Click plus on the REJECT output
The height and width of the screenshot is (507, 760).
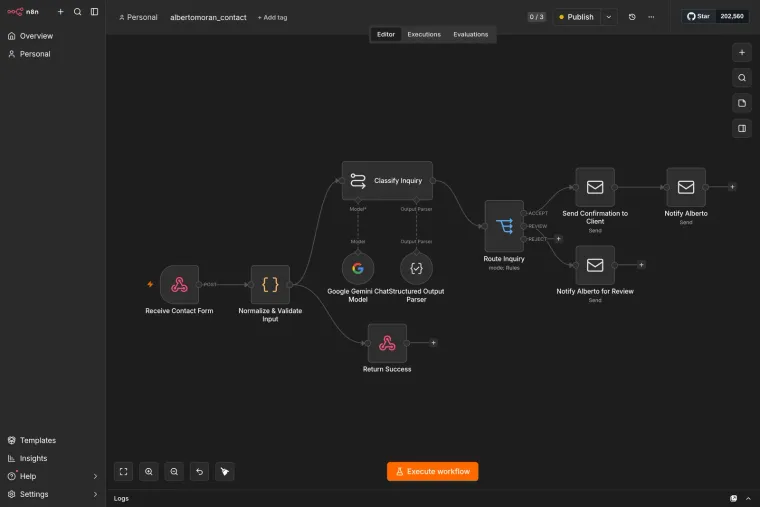coord(558,239)
